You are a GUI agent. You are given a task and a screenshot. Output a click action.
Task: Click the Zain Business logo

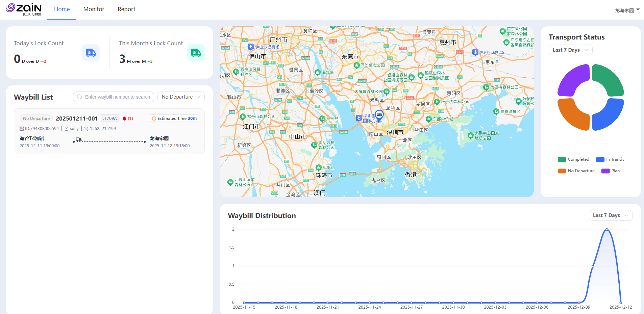[24, 9]
